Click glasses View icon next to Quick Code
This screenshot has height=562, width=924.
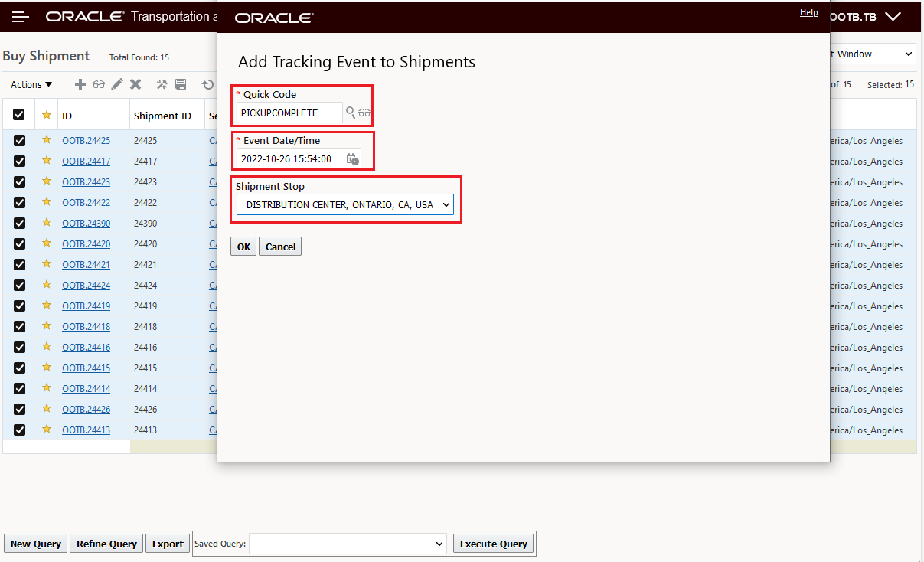(x=364, y=113)
